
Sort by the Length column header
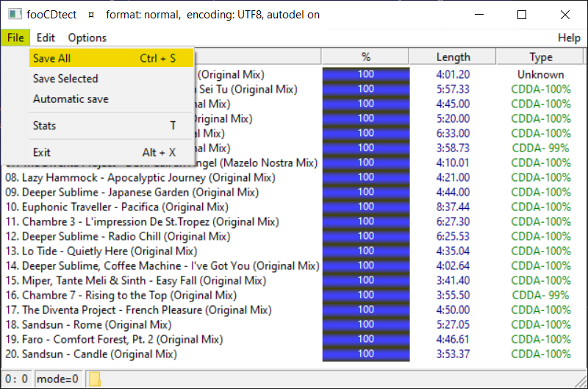453,57
